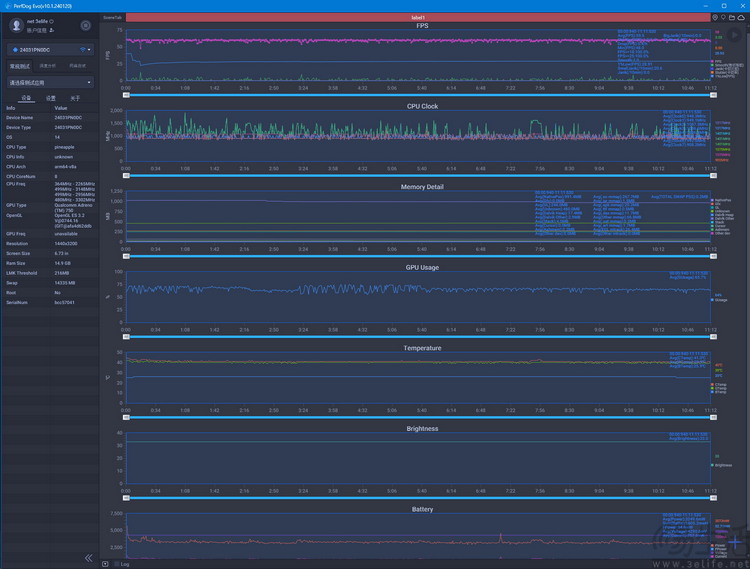
Task: Toggle the Log checkbox at bottom
Action: click(x=106, y=564)
